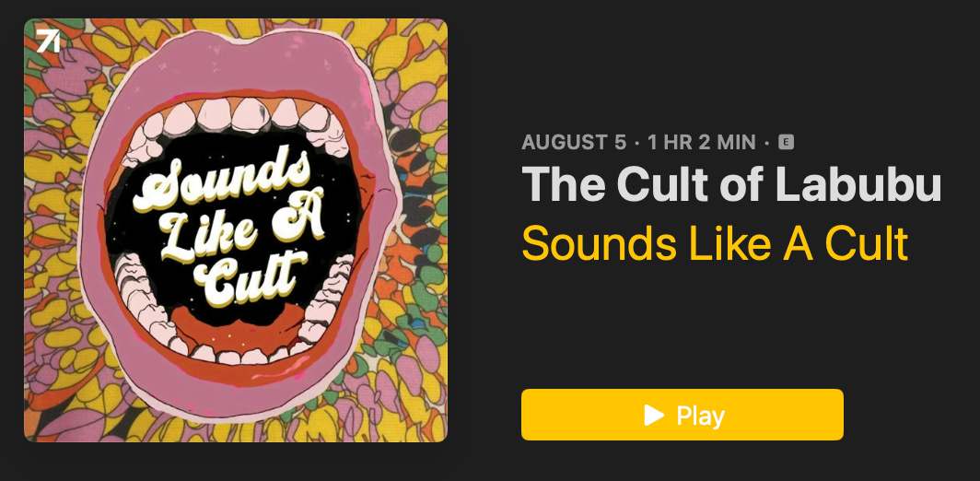The image size is (980, 481).
Task: Click the Studio71 logo on the cover art
Action: click(x=48, y=41)
